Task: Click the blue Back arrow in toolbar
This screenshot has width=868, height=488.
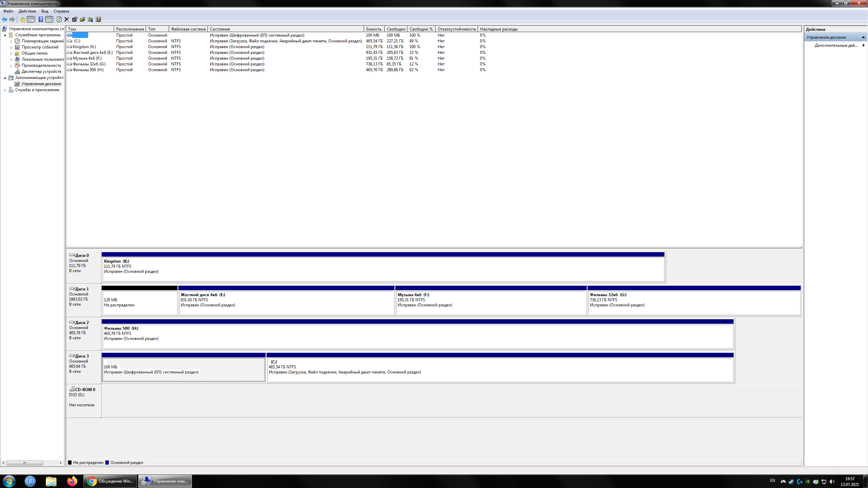Action: pyautogui.click(x=4, y=19)
